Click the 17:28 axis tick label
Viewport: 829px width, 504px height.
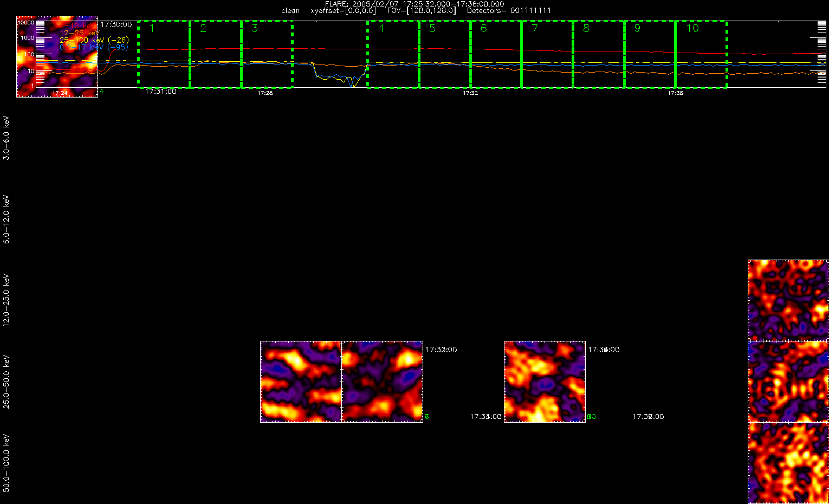(265, 93)
